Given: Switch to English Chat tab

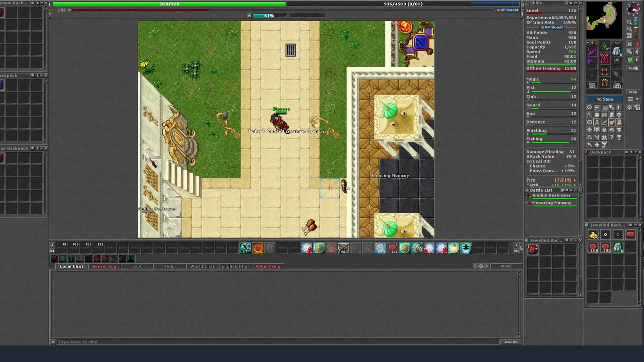Looking at the screenshot, I should tap(235, 266).
